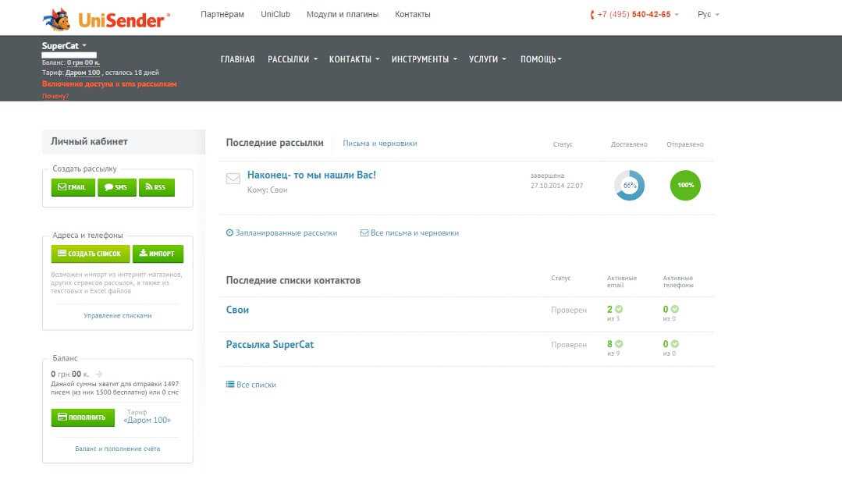
Task: Go to Главная in main navigation
Action: pos(237,59)
